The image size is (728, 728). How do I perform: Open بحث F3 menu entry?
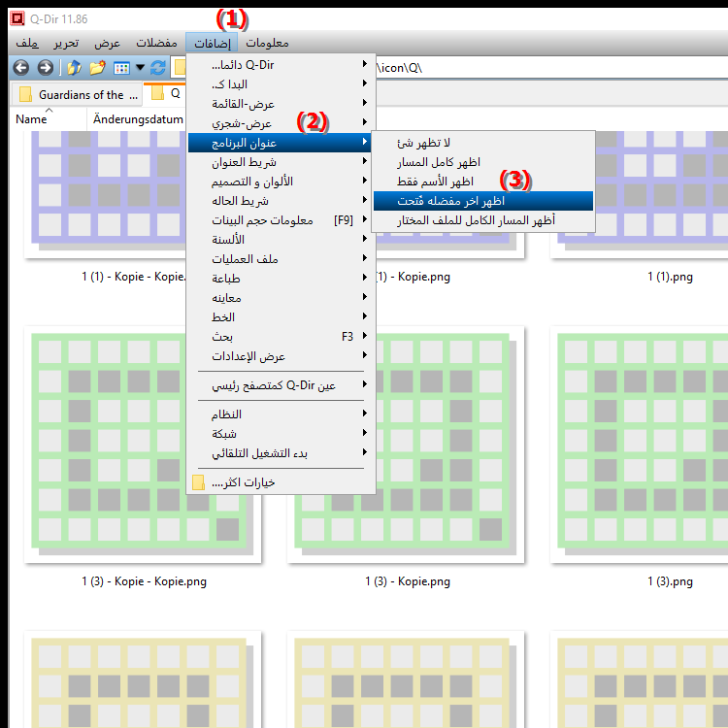coord(281,337)
